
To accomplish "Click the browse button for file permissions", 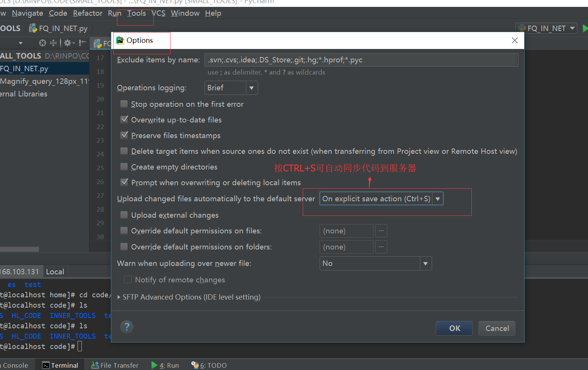I will coord(381,231).
